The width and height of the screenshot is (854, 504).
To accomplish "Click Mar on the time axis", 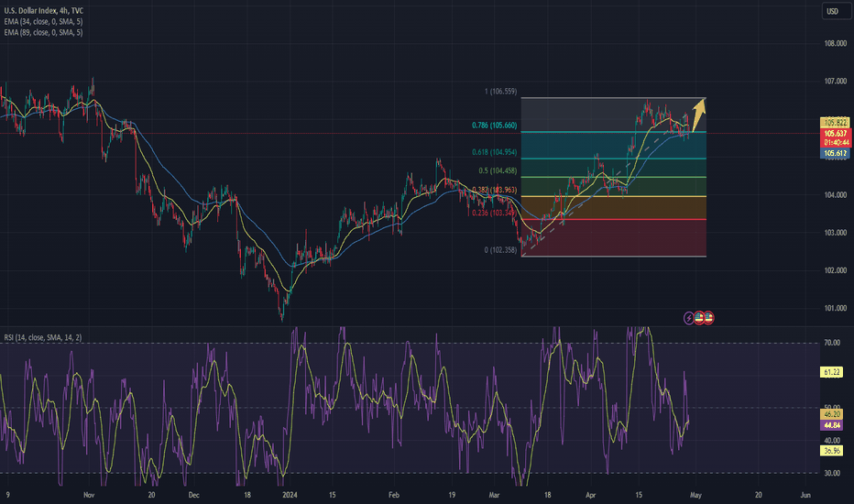I will pyautogui.click(x=494, y=495).
